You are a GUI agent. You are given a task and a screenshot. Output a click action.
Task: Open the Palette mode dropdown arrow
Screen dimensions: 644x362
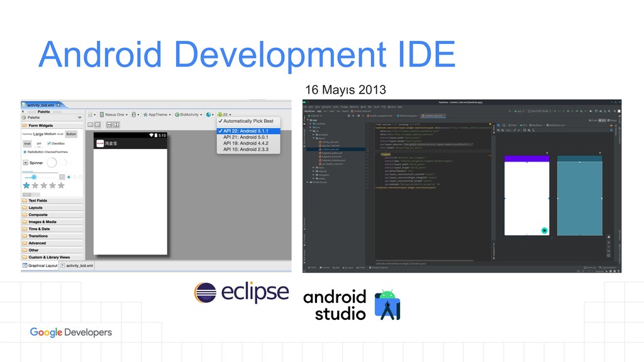(80, 118)
